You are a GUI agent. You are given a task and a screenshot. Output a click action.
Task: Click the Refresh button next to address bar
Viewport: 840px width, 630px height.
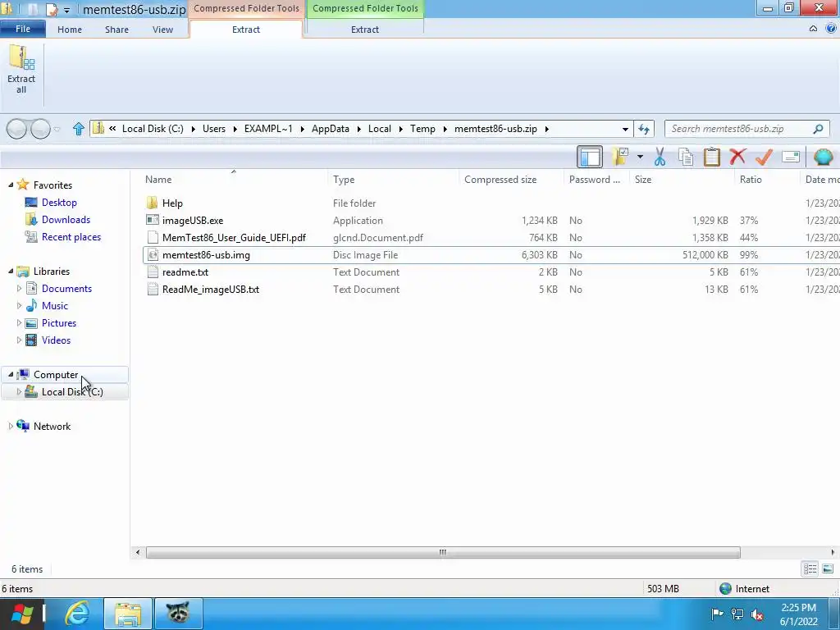(644, 129)
